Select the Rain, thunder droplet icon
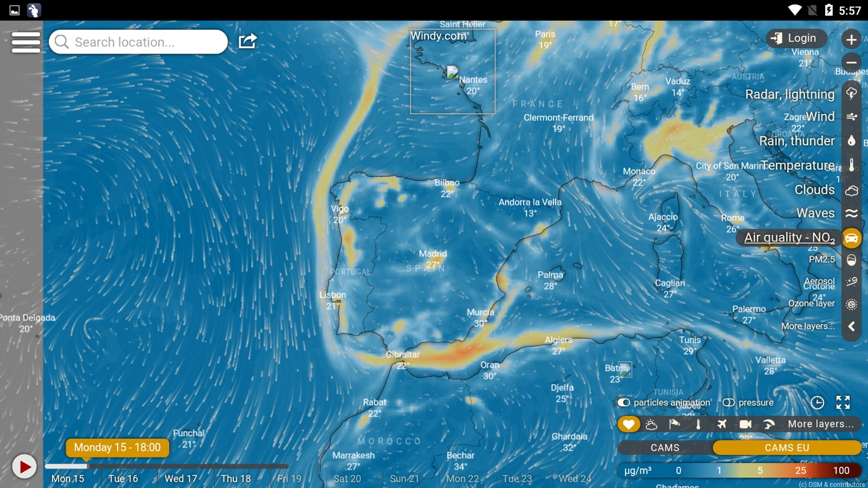Screen dimensions: 868x488 tap(852, 141)
